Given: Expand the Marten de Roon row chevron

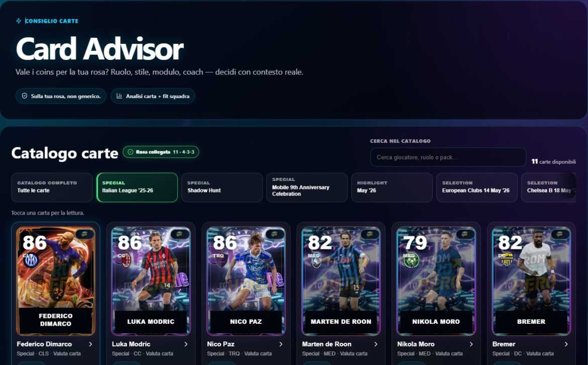Looking at the screenshot, I should click(376, 344).
